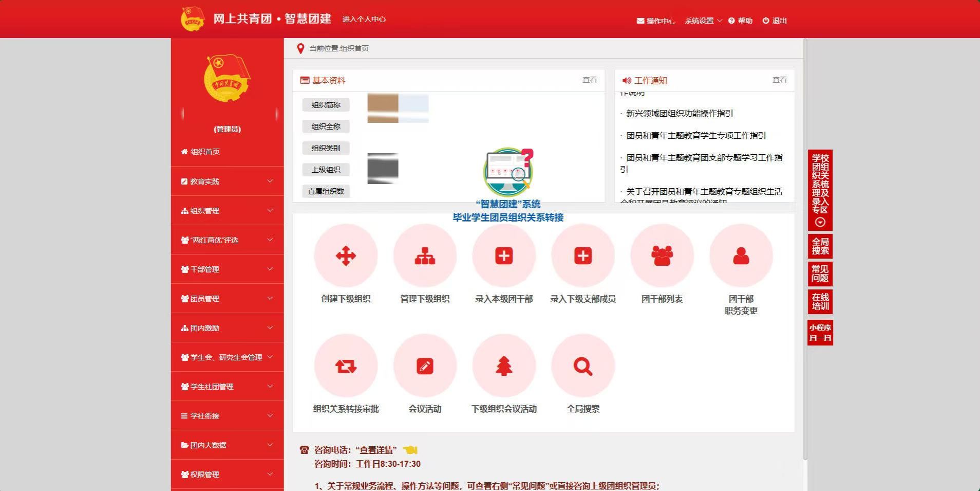Click the 录入本级团干部 plus icon

click(x=504, y=256)
